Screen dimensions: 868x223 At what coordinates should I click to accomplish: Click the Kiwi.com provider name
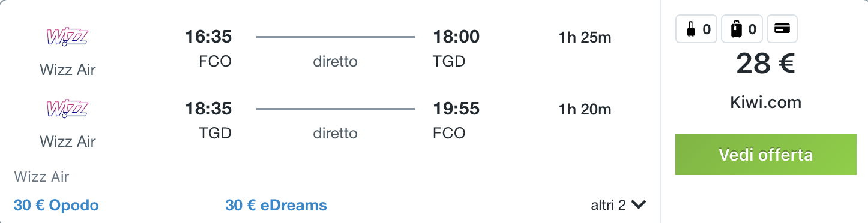pyautogui.click(x=766, y=103)
